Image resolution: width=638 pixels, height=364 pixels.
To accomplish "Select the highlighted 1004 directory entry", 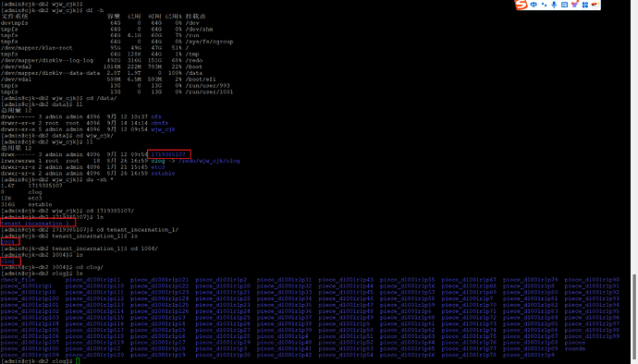I will tap(7, 242).
